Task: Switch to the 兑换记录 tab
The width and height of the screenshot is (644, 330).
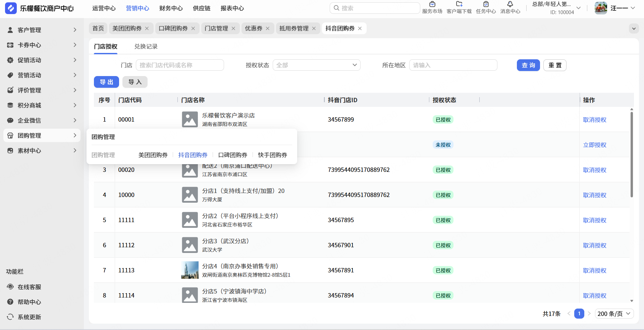Action: (146, 47)
